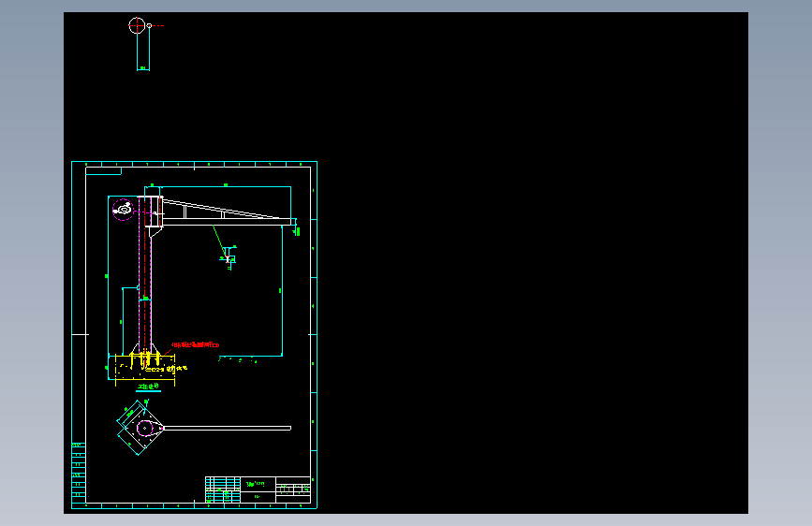Viewport: 812px width, 526px height.
Task: Click the green underlined label below foundation
Action: pyautogui.click(x=148, y=387)
